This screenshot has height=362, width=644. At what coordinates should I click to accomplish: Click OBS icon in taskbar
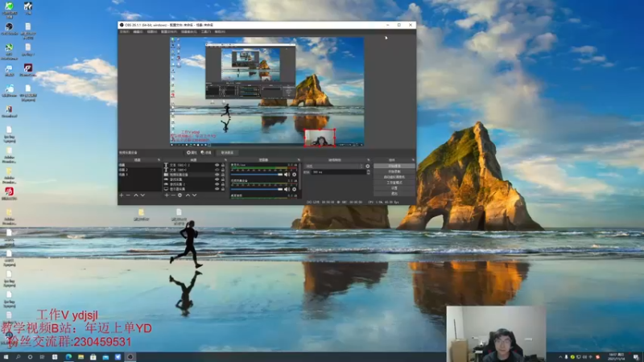(x=130, y=357)
